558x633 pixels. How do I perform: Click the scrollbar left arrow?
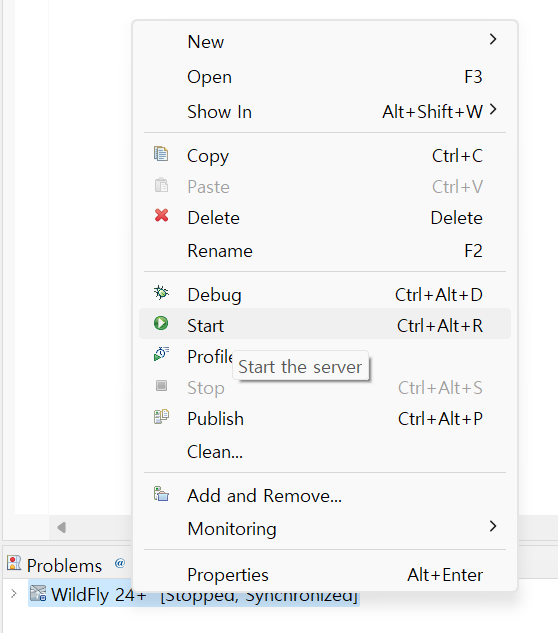point(61,527)
